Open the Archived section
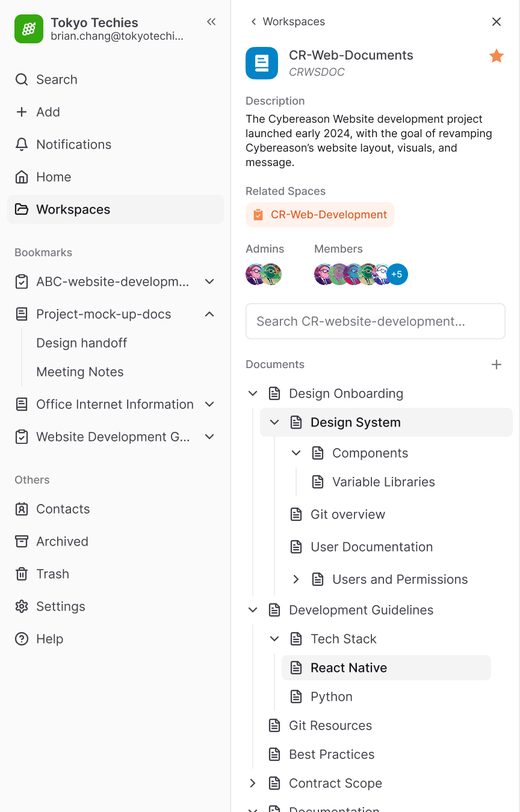This screenshot has width=520, height=812. [x=61, y=541]
